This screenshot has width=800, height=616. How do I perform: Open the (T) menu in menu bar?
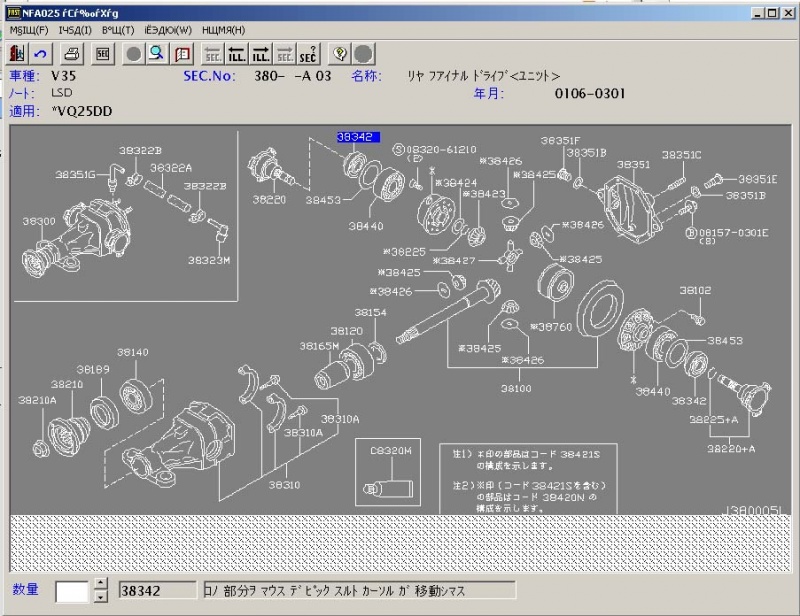[117, 30]
